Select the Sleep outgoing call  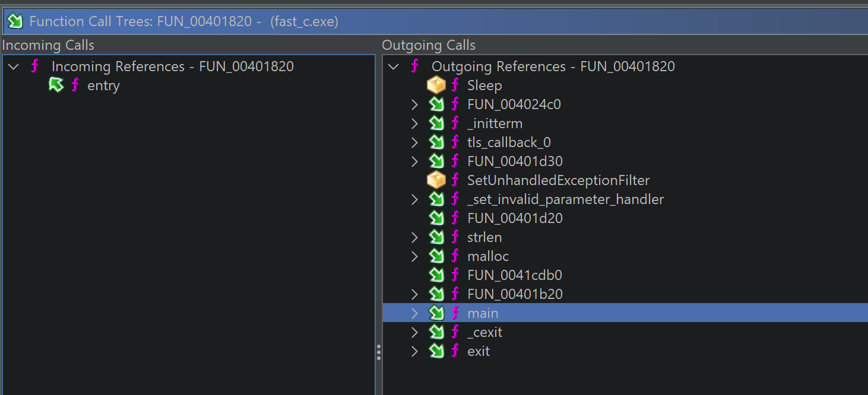(484, 86)
